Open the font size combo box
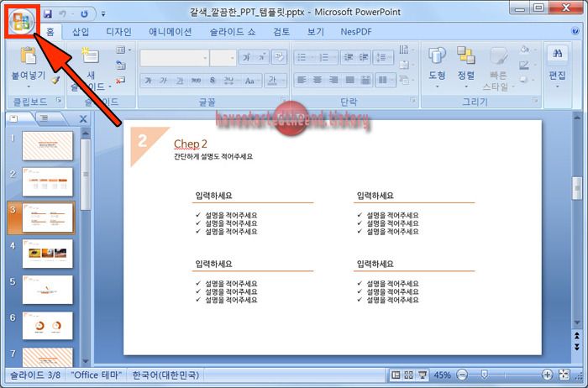Viewport: 588px width, 388px height. click(x=223, y=58)
